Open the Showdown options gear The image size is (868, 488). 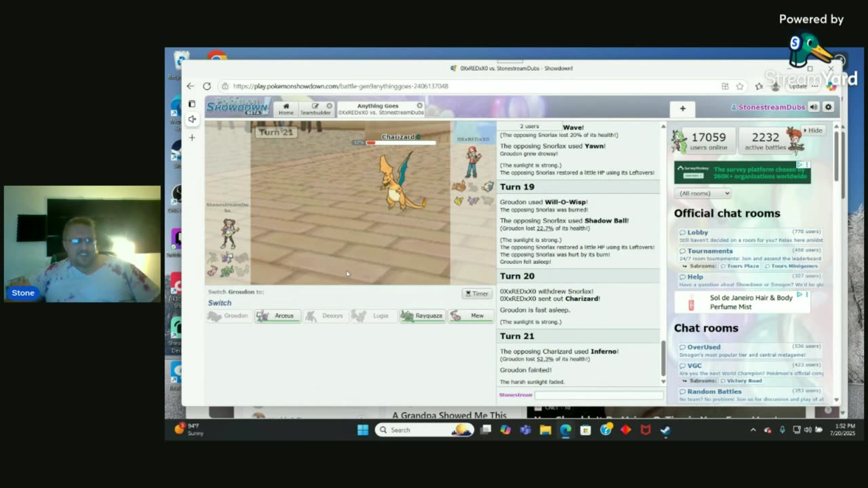[x=828, y=107]
